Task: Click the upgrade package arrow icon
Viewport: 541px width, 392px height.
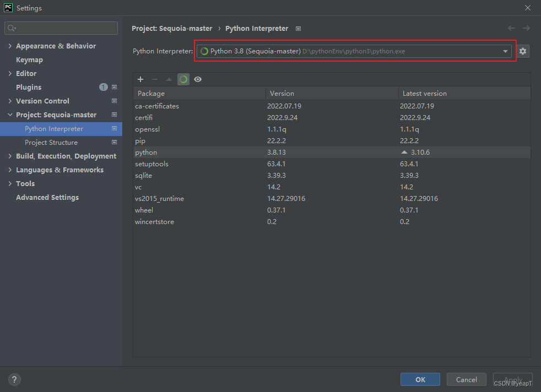Action: [x=169, y=79]
